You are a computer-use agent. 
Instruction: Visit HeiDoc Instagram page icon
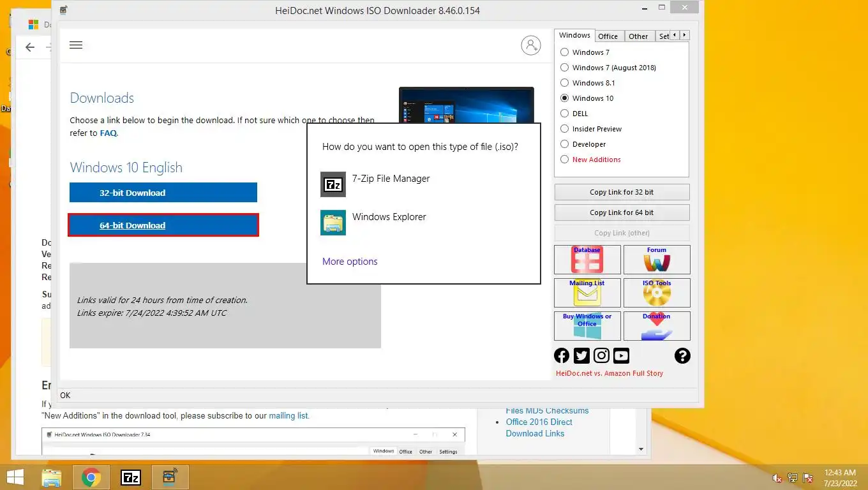(x=601, y=355)
